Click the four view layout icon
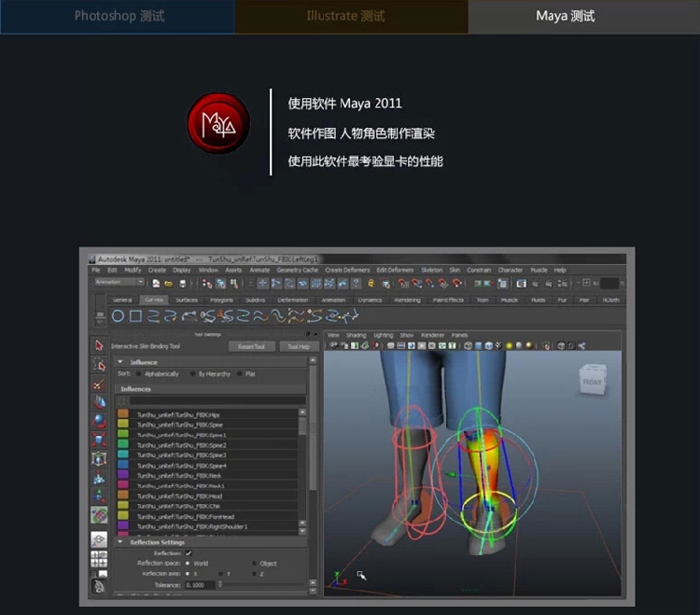The width and height of the screenshot is (700, 615). tap(99, 559)
